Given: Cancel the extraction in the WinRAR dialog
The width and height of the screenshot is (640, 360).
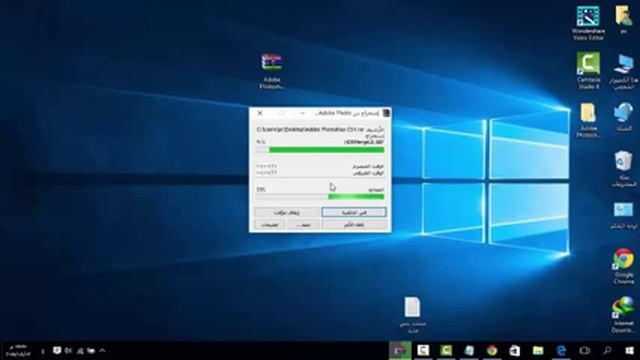Looking at the screenshot, I should [x=353, y=224].
